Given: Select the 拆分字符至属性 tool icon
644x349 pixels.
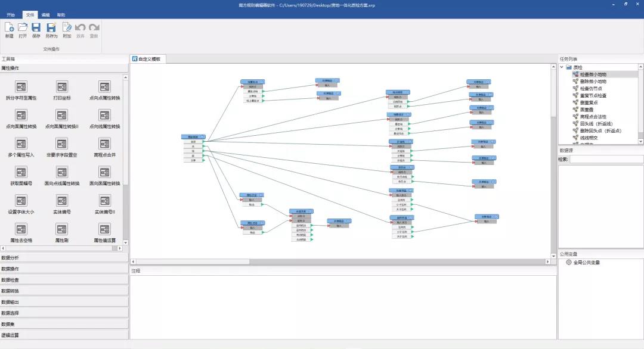Looking at the screenshot, I should [21, 87].
